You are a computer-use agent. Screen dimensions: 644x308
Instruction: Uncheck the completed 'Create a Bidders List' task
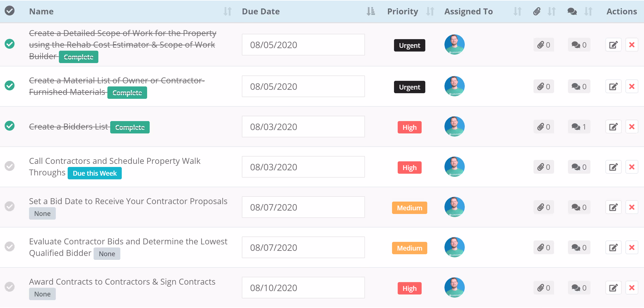click(x=10, y=126)
